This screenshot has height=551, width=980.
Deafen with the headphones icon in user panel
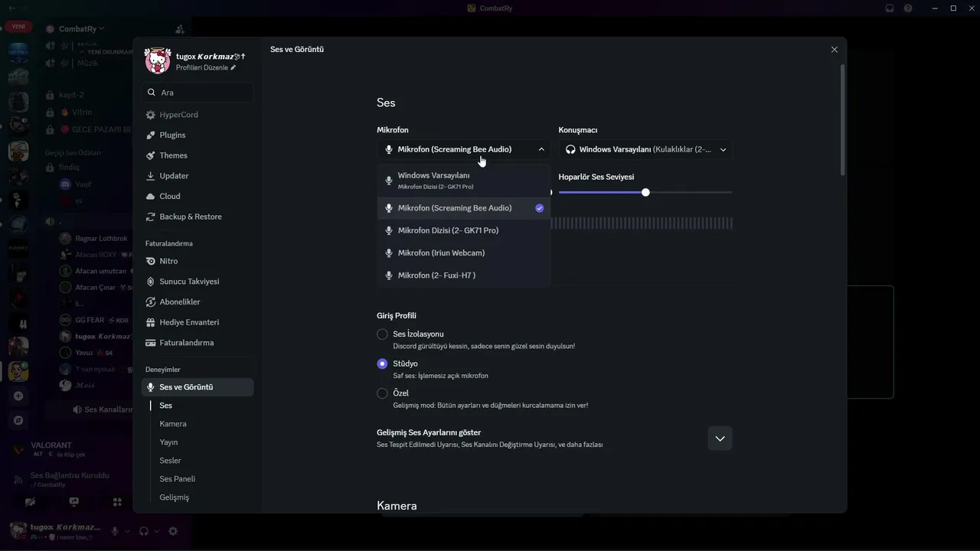144,531
